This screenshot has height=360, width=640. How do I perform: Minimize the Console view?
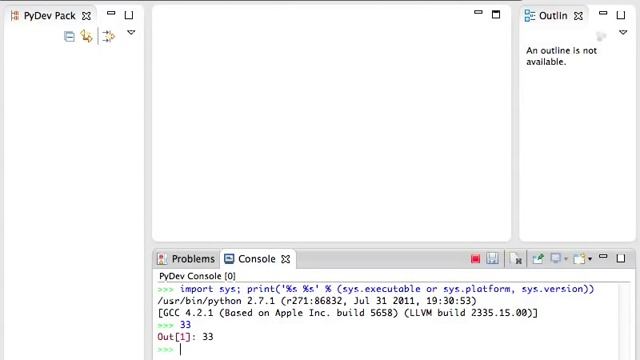click(x=603, y=257)
